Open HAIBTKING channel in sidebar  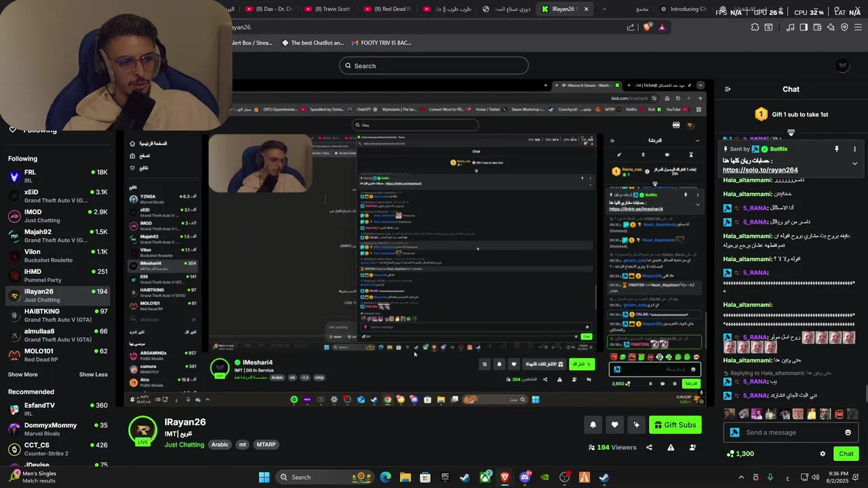[58, 315]
